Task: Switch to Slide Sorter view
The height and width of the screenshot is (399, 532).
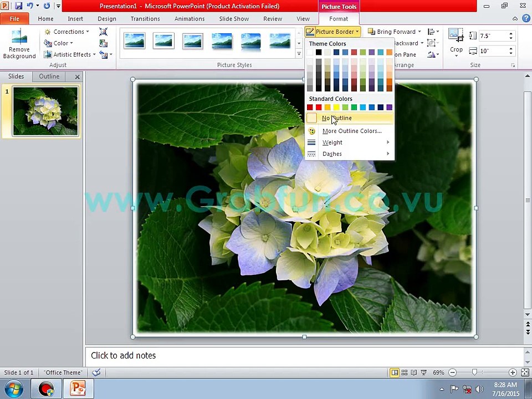Action: 405,372
